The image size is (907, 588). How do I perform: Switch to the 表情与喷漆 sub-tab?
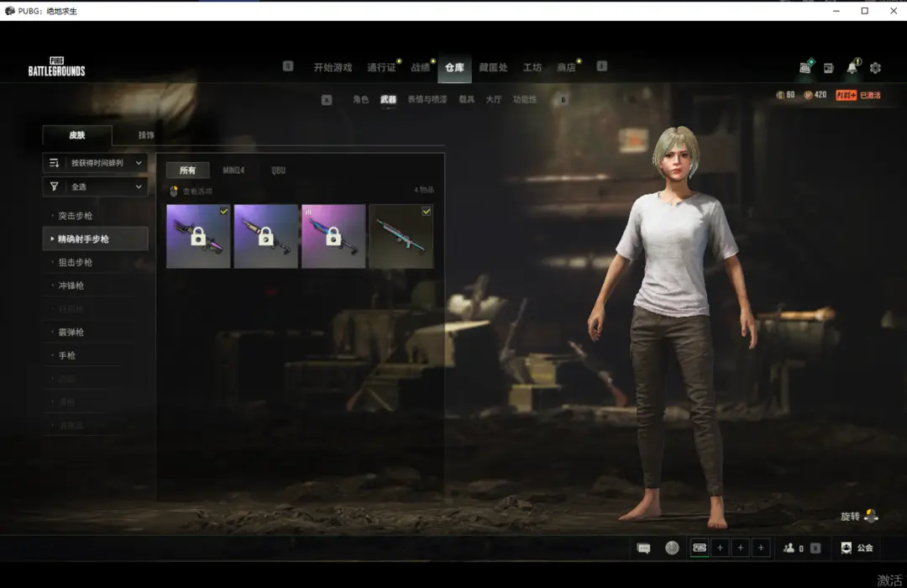tap(427, 100)
